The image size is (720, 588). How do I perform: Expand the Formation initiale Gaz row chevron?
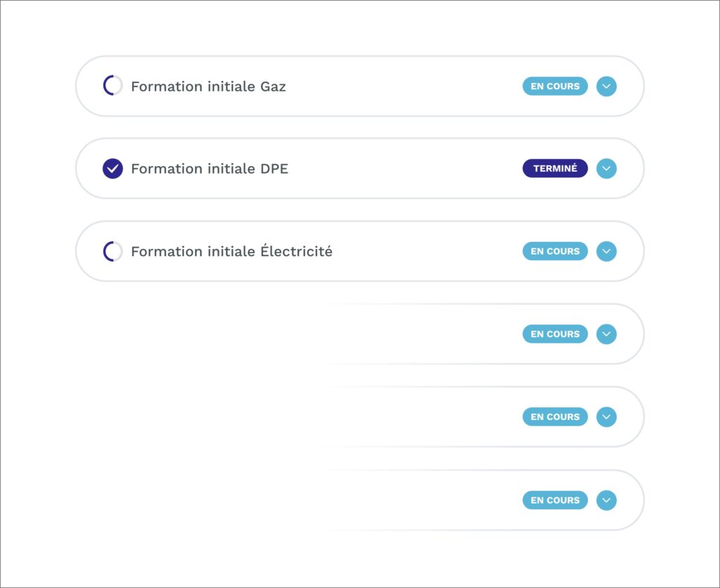click(606, 86)
